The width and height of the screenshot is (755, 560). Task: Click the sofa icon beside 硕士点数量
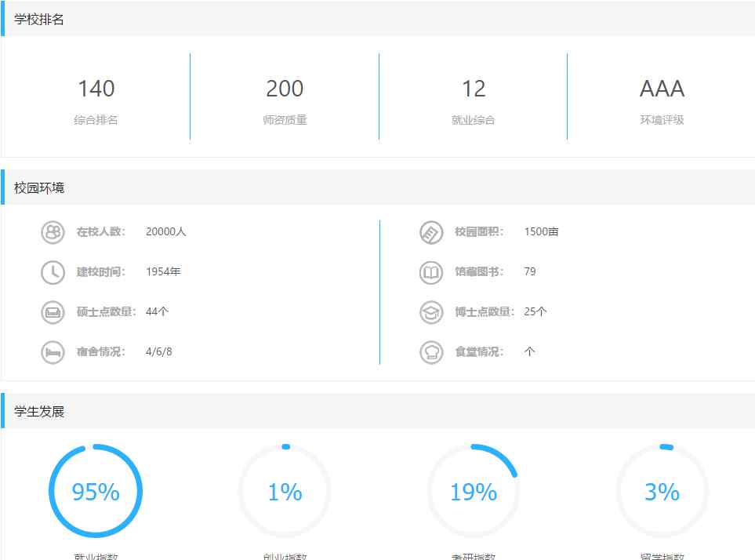coord(53,312)
